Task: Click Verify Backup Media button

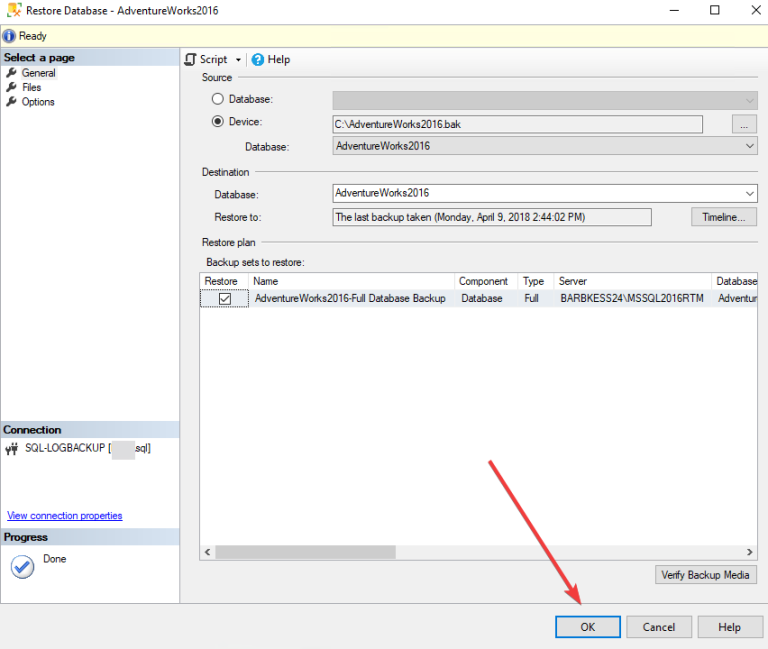Action: coord(705,575)
